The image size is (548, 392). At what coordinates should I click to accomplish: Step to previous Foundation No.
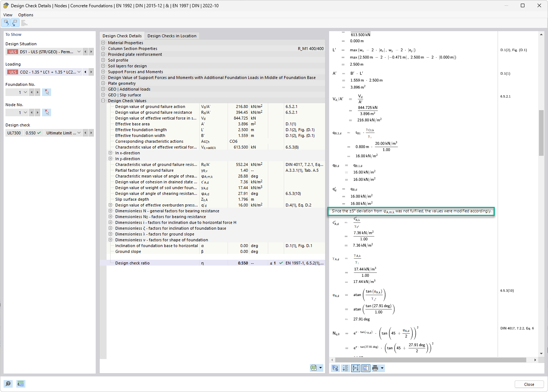[x=32, y=92]
